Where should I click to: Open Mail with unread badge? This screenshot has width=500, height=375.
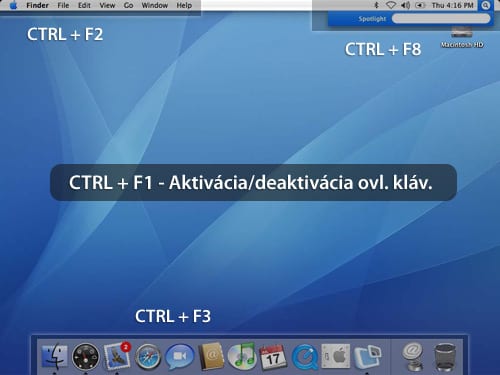click(117, 356)
